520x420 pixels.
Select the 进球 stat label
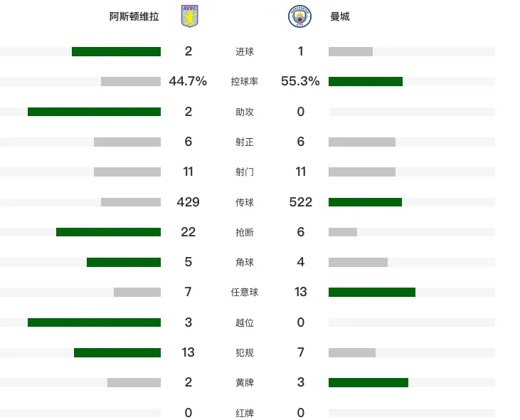point(245,51)
